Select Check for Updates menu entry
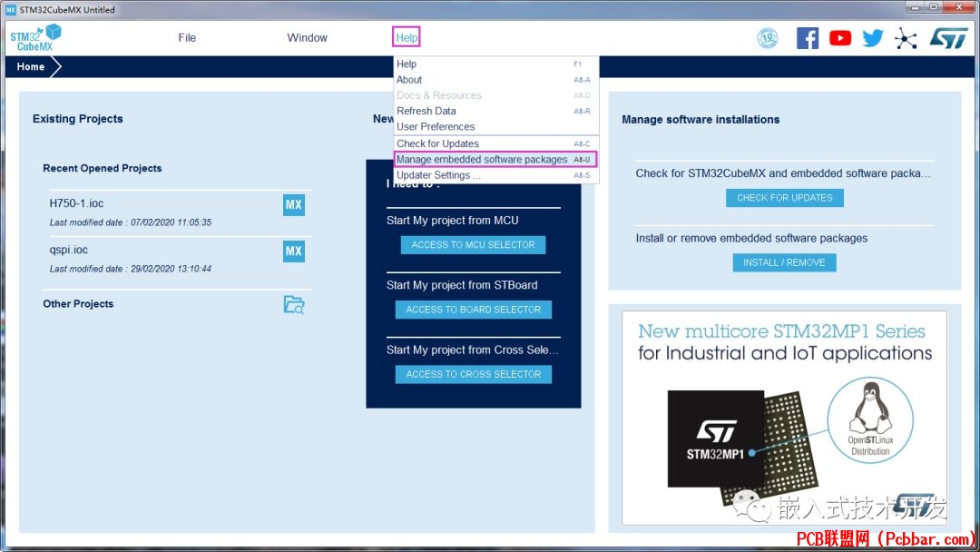 [496, 143]
